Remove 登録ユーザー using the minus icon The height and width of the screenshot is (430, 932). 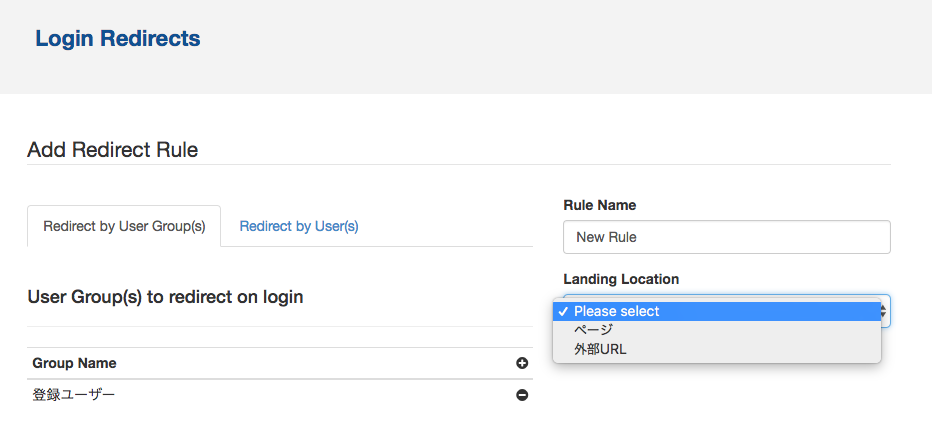[x=522, y=395]
